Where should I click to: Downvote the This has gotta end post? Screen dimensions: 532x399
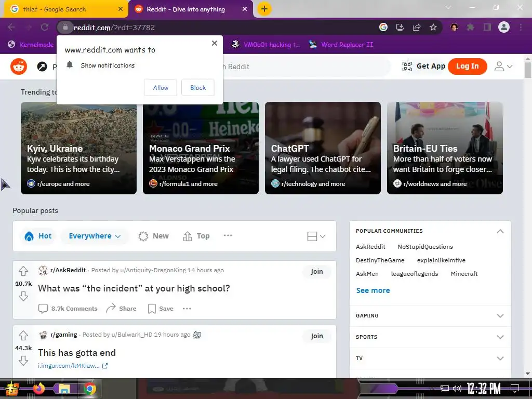click(23, 361)
